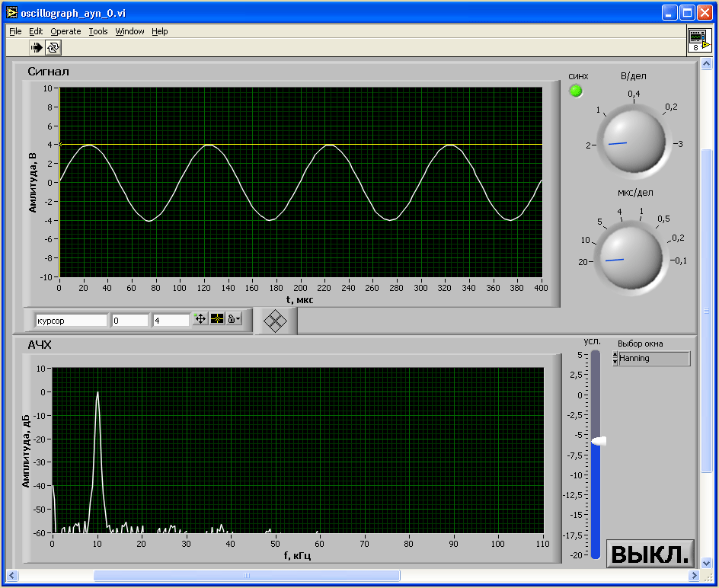Maximize the oscillograph window
Image resolution: width=719 pixels, height=588 pixels.
[x=687, y=12]
